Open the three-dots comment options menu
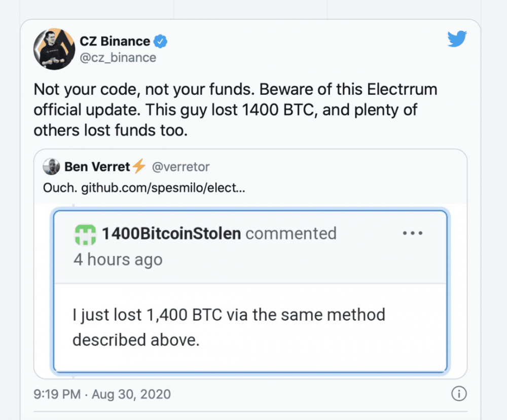The width and height of the screenshot is (507, 420). pyautogui.click(x=412, y=234)
